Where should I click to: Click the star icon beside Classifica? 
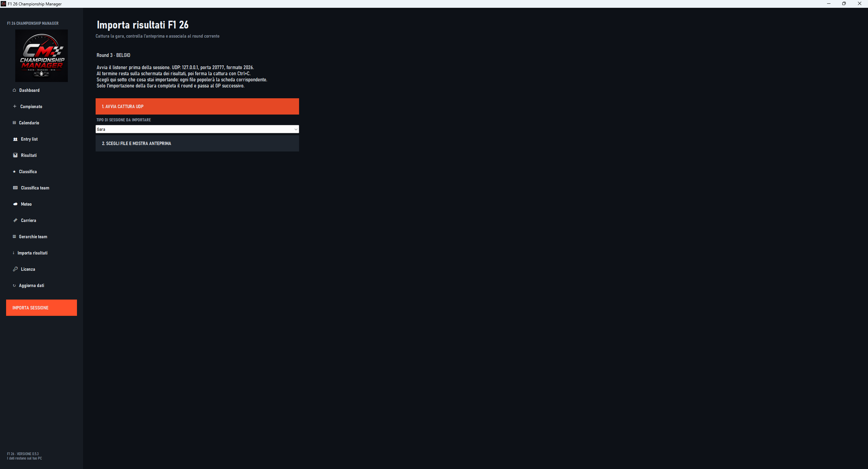click(x=14, y=172)
